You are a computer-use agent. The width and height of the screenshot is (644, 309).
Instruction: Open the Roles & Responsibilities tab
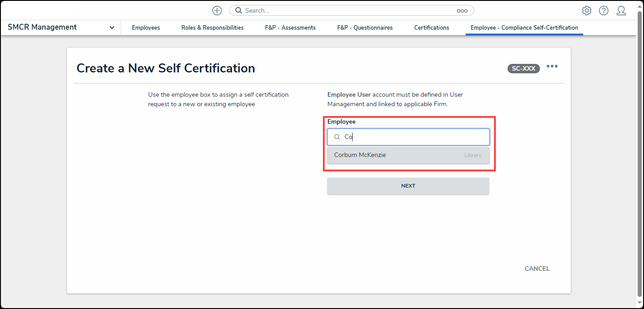tap(212, 28)
